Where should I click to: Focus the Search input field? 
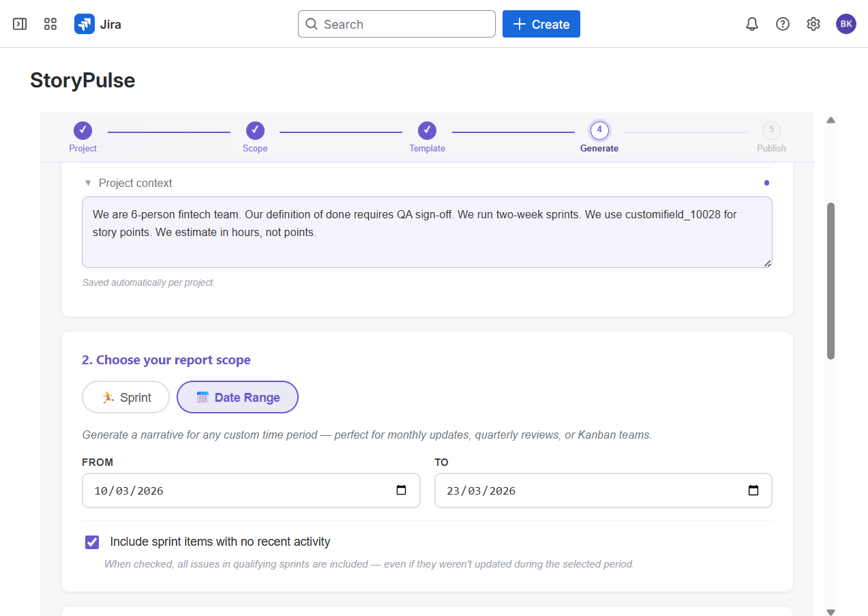pyautogui.click(x=397, y=24)
